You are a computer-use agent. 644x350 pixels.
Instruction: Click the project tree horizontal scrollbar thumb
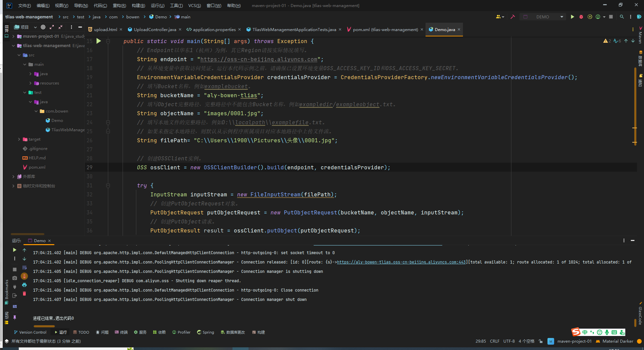27,234
